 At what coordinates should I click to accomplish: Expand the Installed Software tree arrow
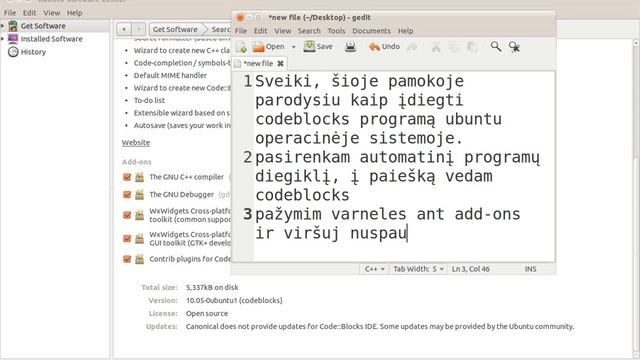click(x=3, y=39)
